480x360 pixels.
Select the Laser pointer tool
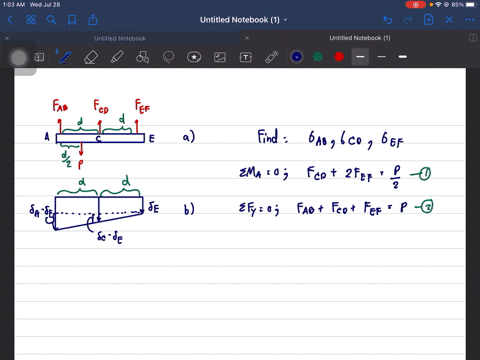point(272,57)
